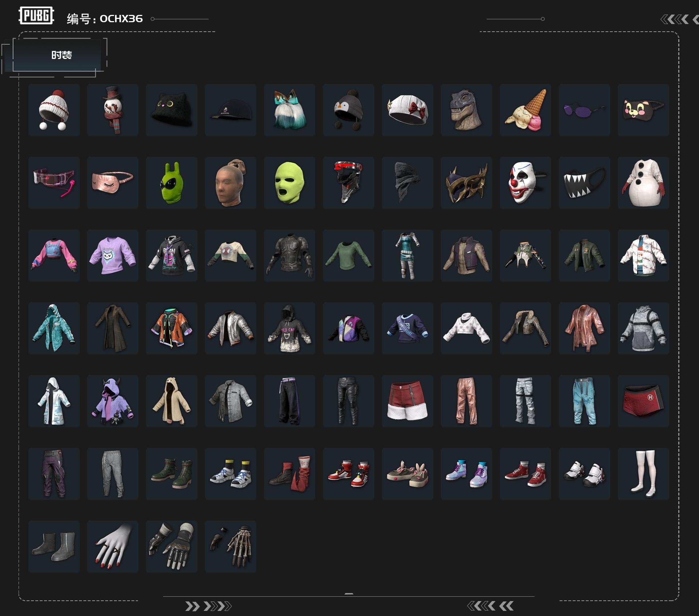
Task: Select the green alien bunny mask
Action: (171, 183)
